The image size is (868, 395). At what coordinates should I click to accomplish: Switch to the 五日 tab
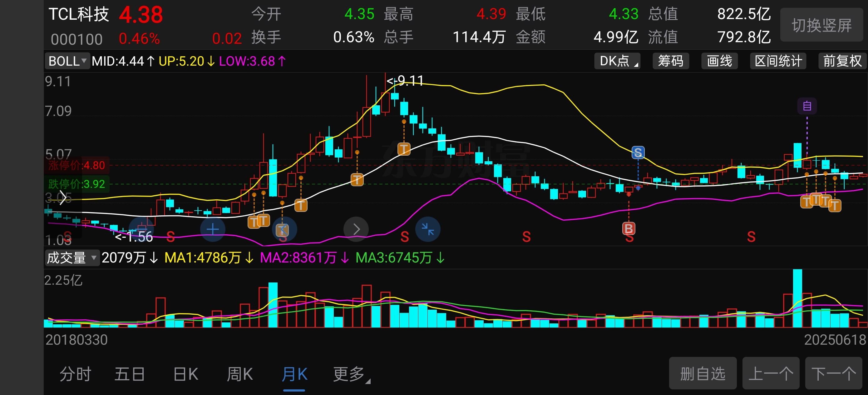(x=130, y=374)
